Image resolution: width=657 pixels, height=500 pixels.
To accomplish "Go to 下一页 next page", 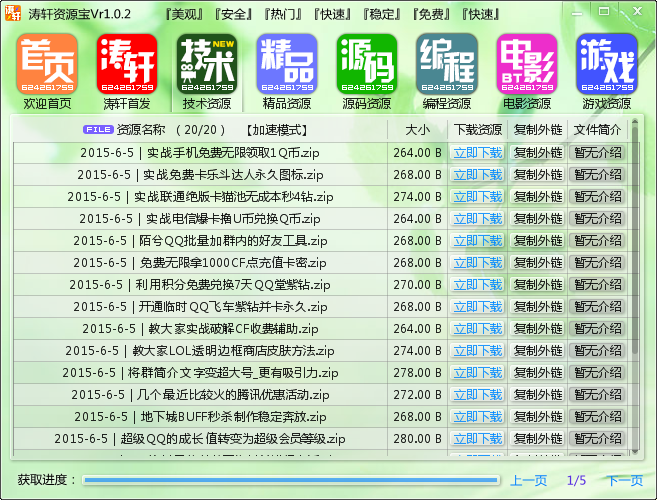I will tap(624, 480).
